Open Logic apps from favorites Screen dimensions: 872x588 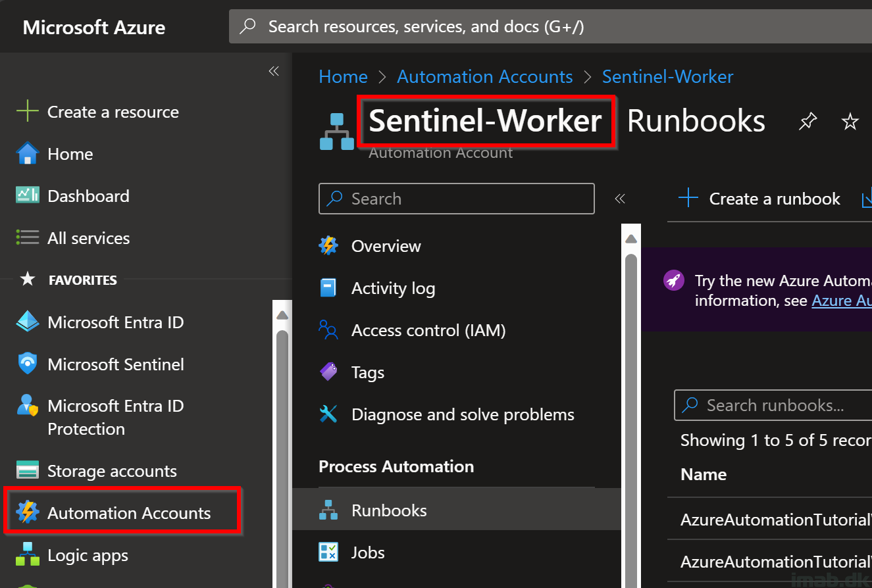click(88, 555)
